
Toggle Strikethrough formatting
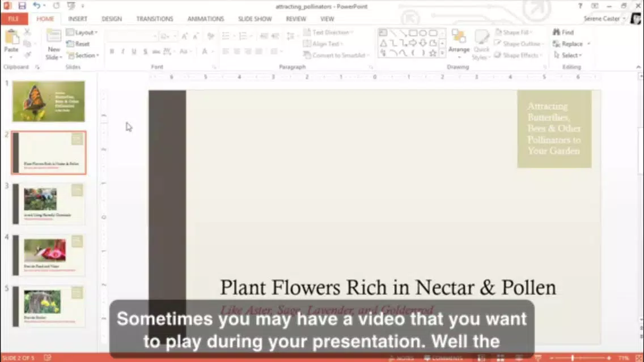tap(156, 52)
